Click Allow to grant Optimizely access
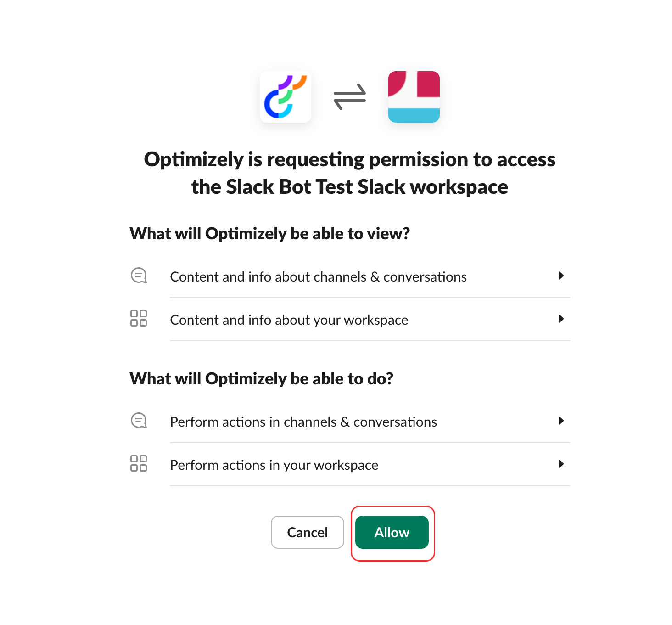The height and width of the screenshot is (625, 672). click(392, 532)
